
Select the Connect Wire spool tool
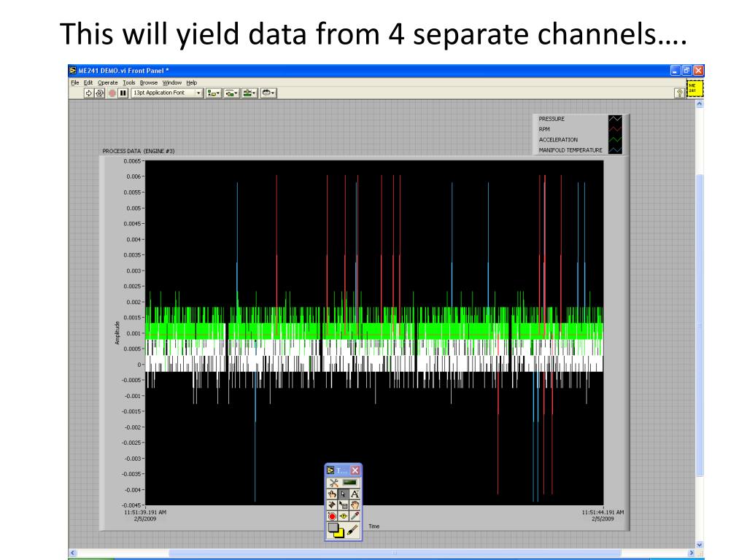[332, 505]
